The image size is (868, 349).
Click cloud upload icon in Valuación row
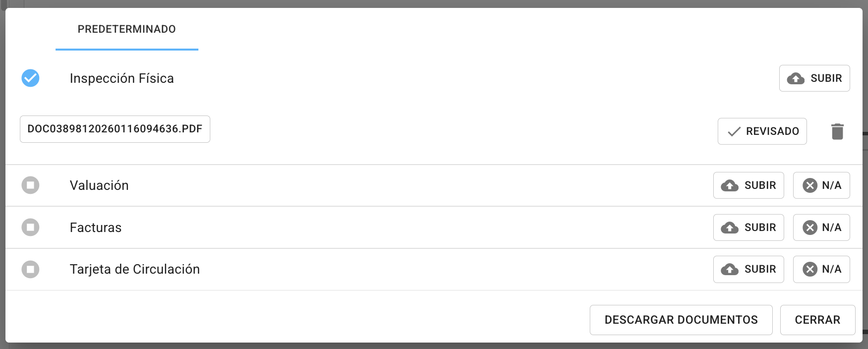pos(730,185)
